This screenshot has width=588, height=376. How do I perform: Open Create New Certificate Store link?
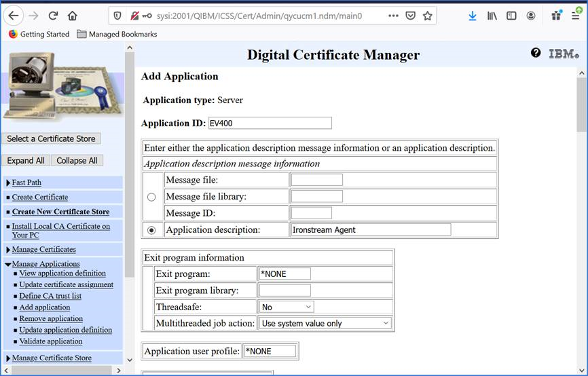pos(60,212)
